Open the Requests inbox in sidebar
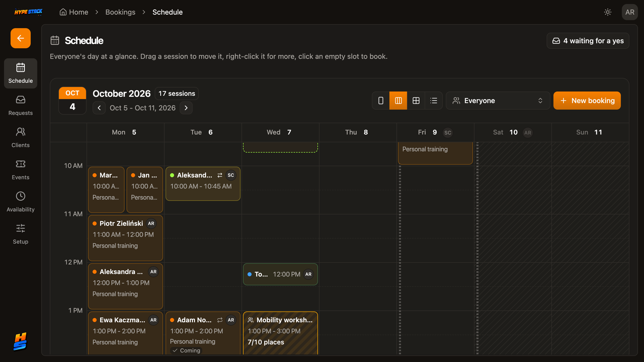The image size is (644, 362). pos(21,106)
